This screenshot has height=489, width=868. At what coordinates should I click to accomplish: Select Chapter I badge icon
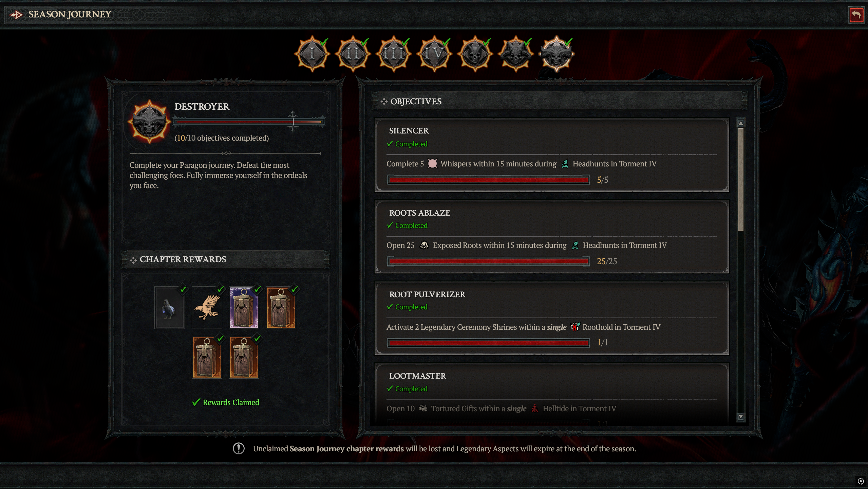pos(312,54)
